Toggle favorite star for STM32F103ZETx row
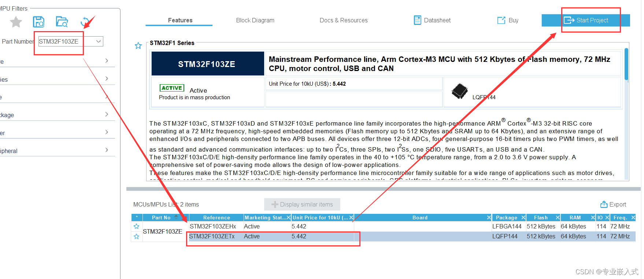644x279 pixels. coord(136,237)
